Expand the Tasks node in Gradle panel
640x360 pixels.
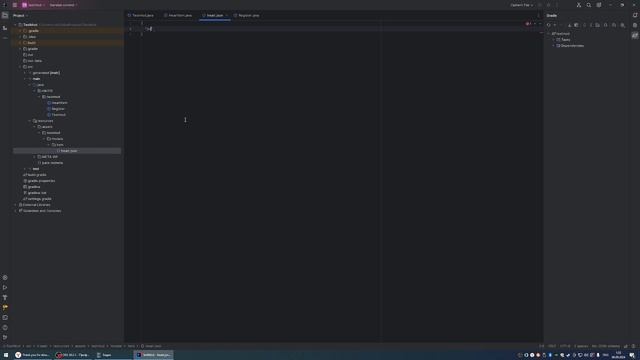click(x=554, y=40)
